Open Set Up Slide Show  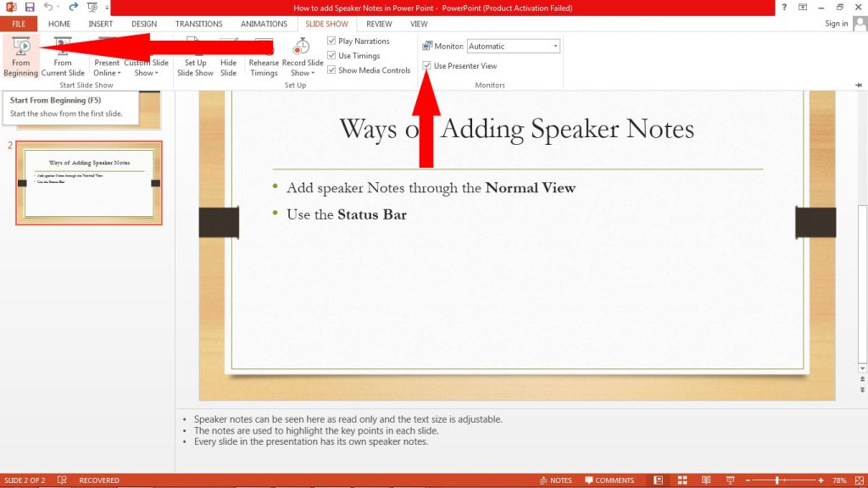[194, 58]
